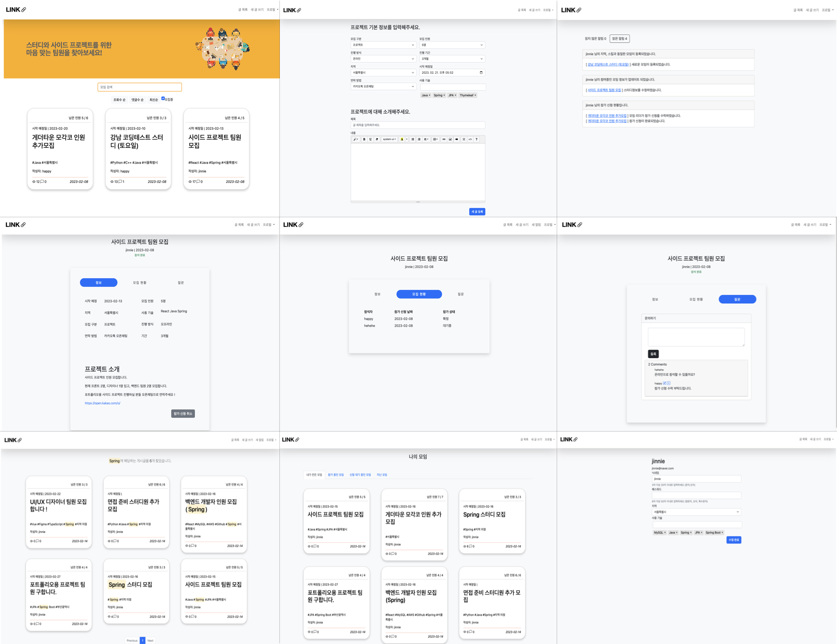Toggle fullscreen mode in the editor toolbar
The image size is (837, 644).
pyautogui.click(x=464, y=139)
